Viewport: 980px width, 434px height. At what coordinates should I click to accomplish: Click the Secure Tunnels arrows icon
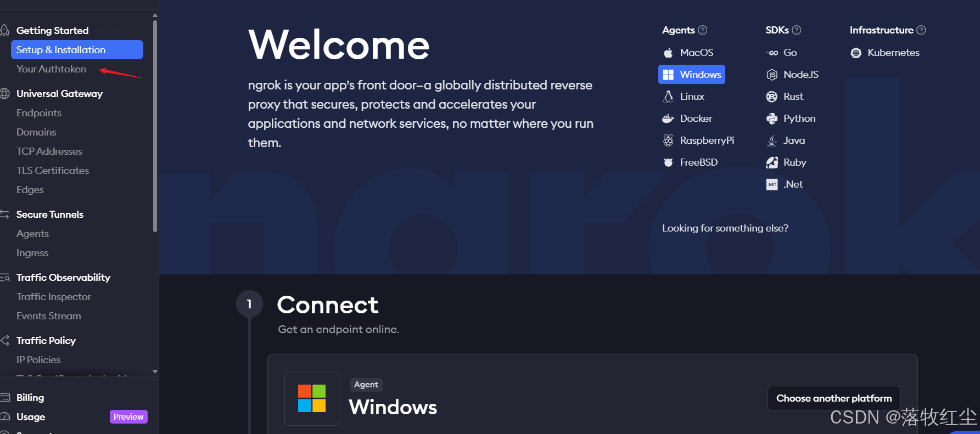5,215
